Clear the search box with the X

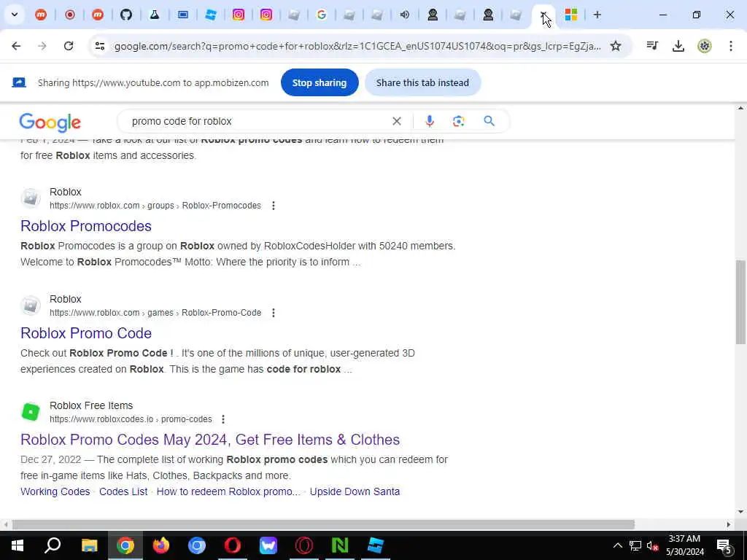coord(396,121)
